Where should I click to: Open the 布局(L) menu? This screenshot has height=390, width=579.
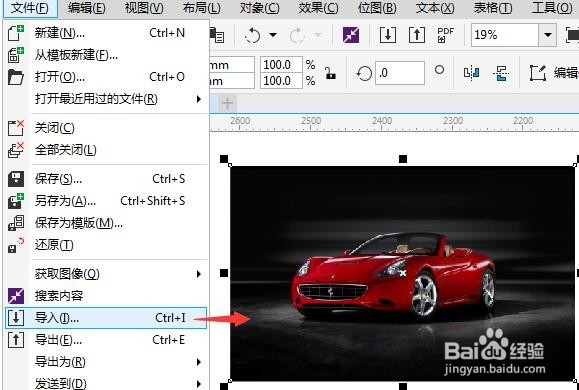(x=202, y=8)
